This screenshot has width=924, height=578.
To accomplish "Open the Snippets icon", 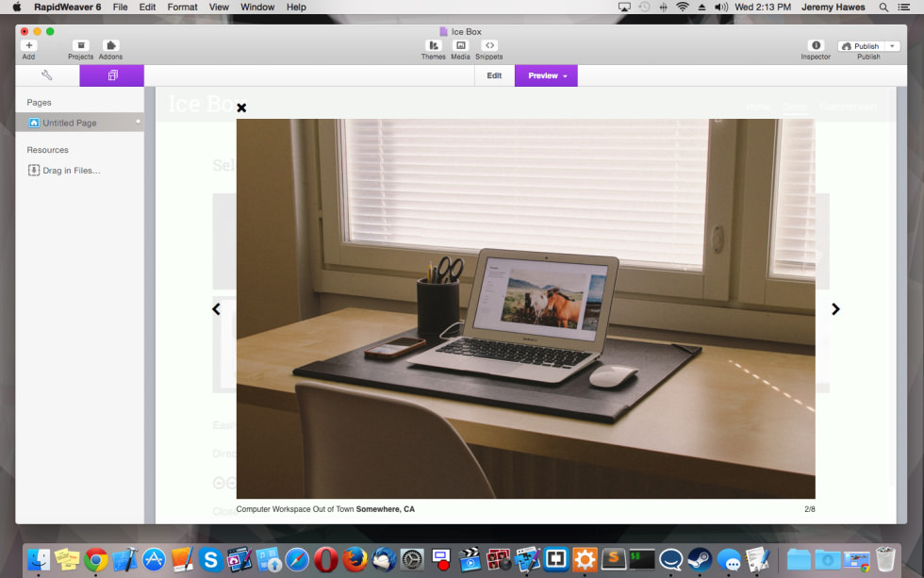I will pyautogui.click(x=489, y=45).
